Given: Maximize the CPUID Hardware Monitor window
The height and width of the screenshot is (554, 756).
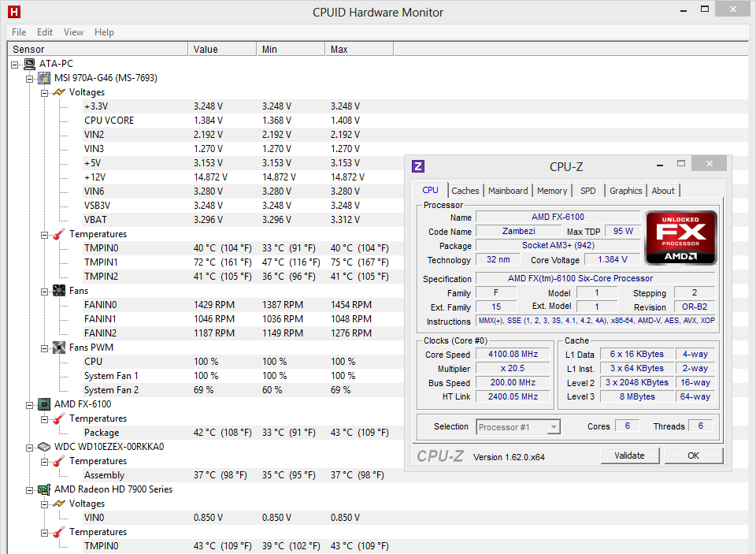Looking at the screenshot, I should click(x=704, y=9).
